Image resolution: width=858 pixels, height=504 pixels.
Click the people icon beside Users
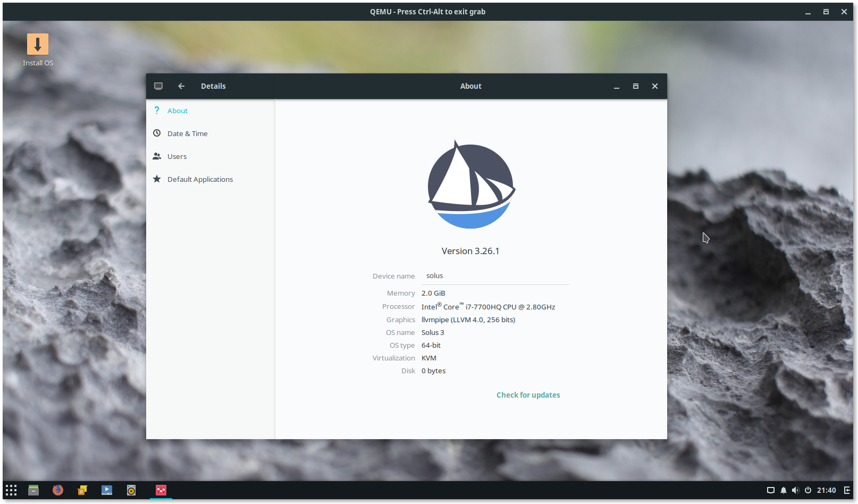[x=157, y=156]
